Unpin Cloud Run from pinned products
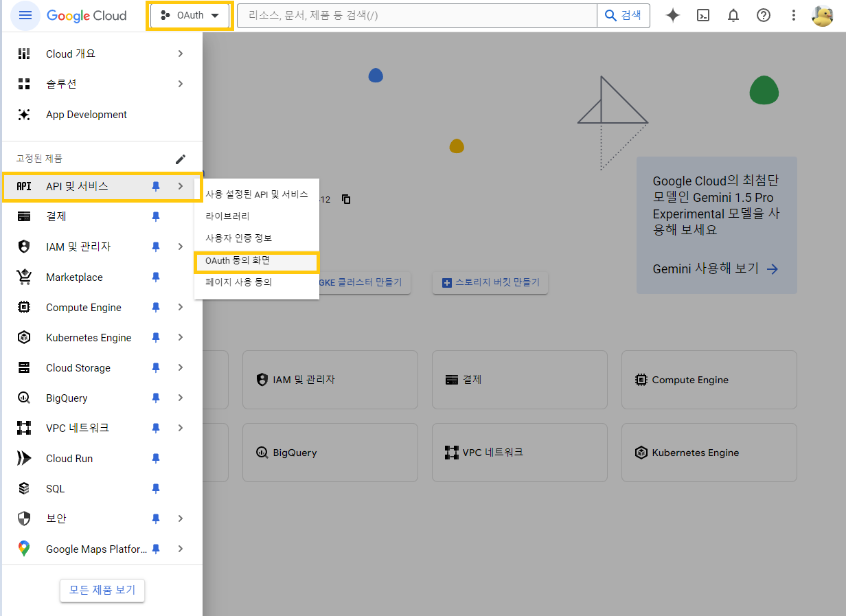 click(156, 458)
